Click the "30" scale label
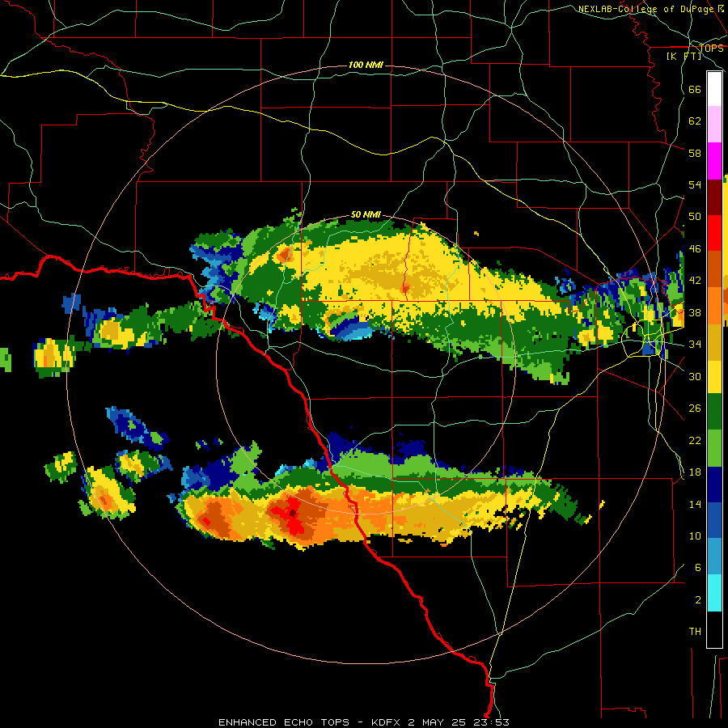728x728 pixels. tap(695, 376)
